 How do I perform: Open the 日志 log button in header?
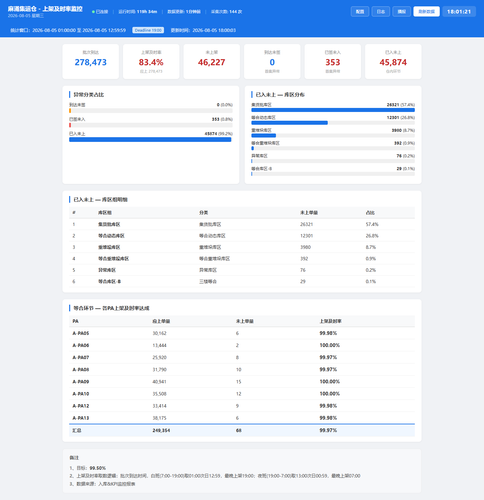coord(381,12)
